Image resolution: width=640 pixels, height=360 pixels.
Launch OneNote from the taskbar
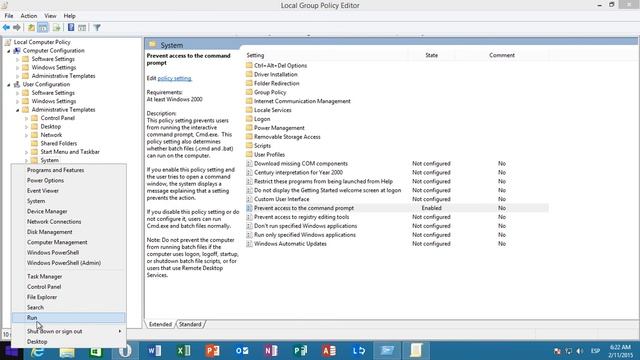click(271, 351)
